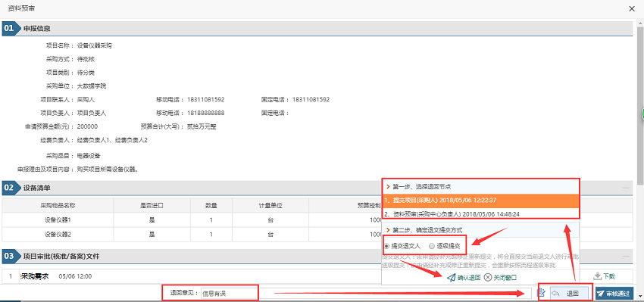Click the circled X icon on 关闭窗口

[x=488, y=277]
